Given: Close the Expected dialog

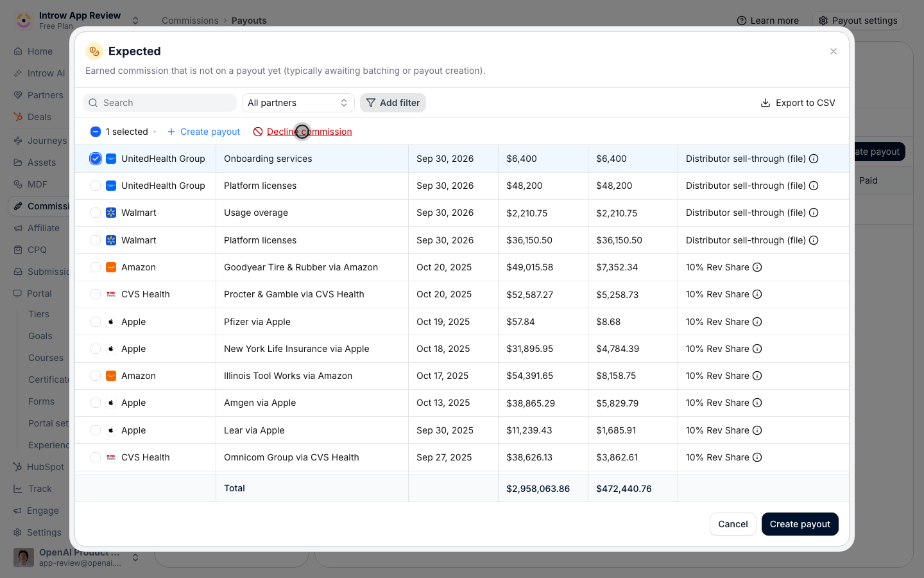Looking at the screenshot, I should (x=834, y=51).
